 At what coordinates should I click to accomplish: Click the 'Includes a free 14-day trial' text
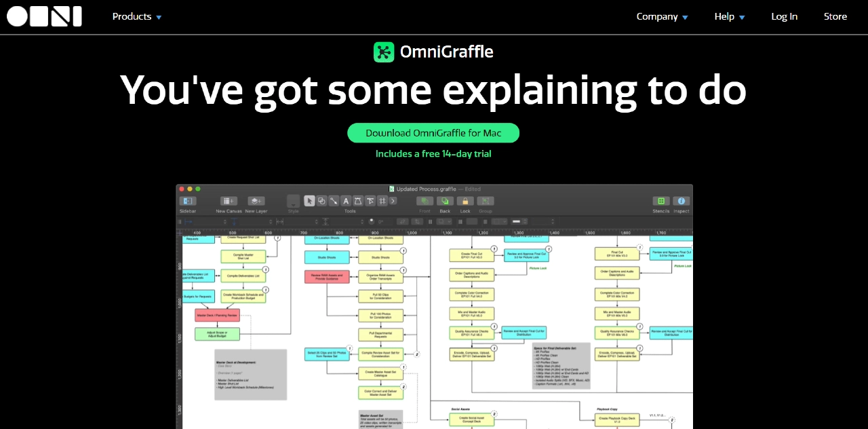(433, 154)
